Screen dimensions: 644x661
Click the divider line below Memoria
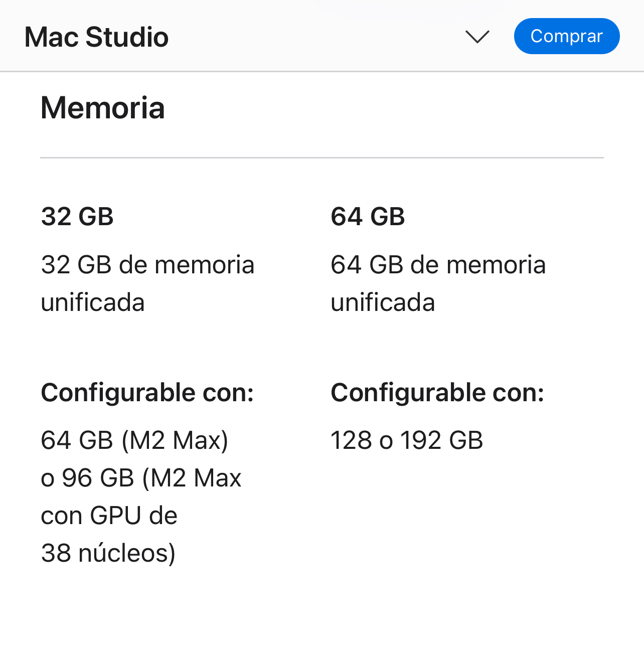(322, 157)
